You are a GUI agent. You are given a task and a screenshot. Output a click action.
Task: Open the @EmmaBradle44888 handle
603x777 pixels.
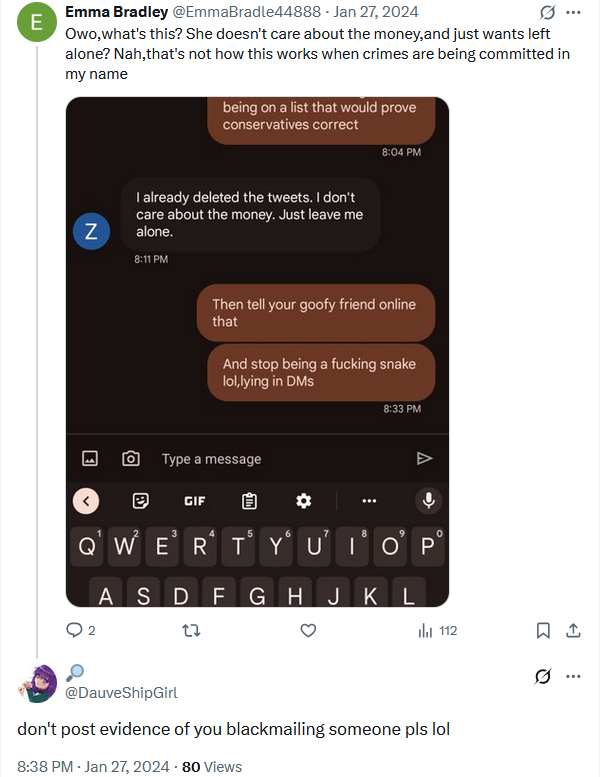click(x=246, y=11)
